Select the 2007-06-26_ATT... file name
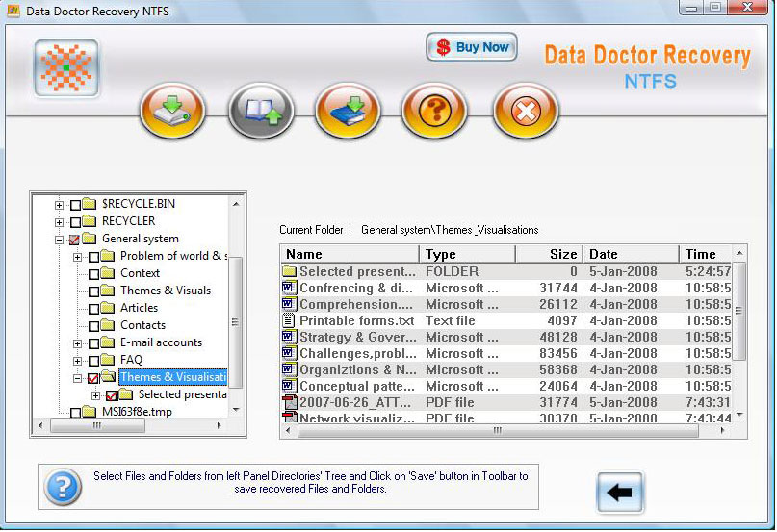Image resolution: width=777 pixels, height=532 pixels. pyautogui.click(x=355, y=402)
